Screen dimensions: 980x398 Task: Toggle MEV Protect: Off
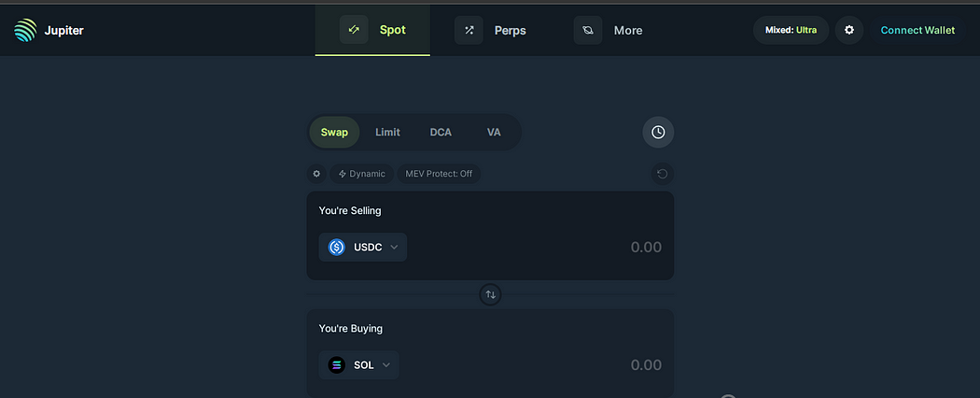[439, 174]
